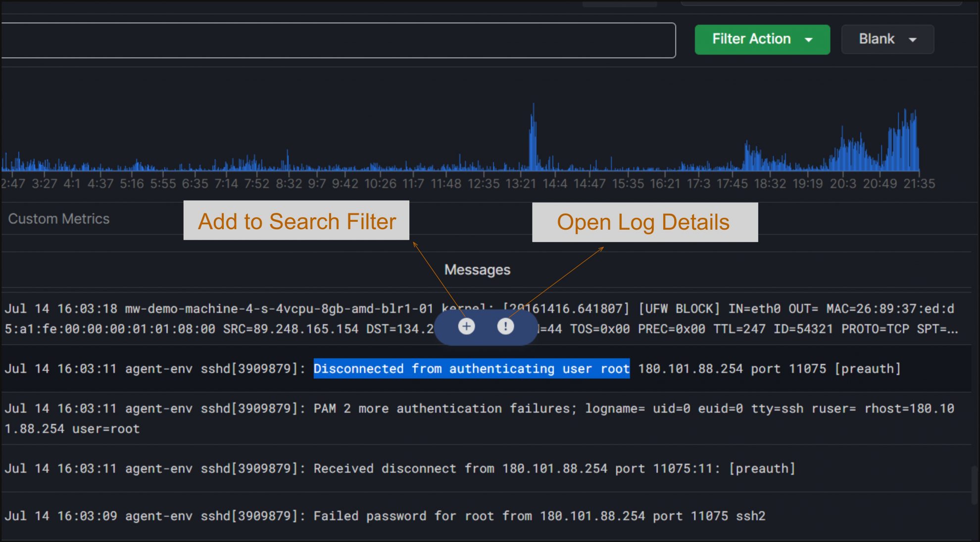The width and height of the screenshot is (980, 542).
Task: Open log details via the exclamation icon
Action: tap(505, 326)
